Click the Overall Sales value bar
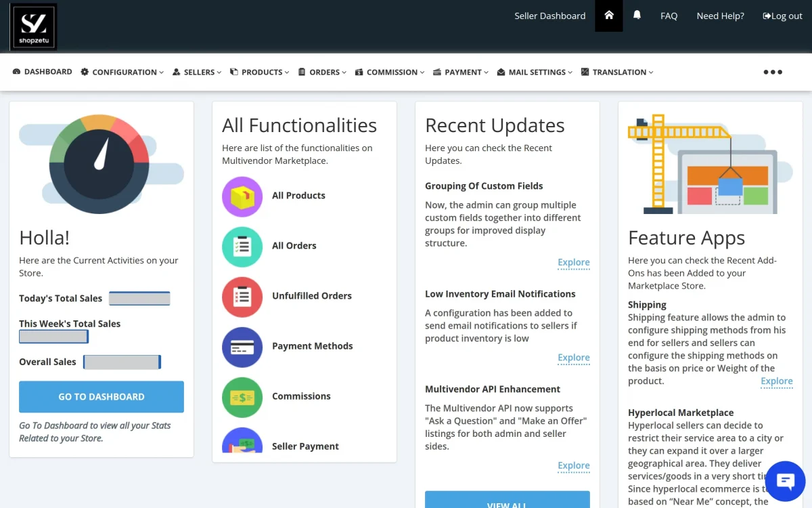Viewport: 812px width, 508px height. (x=122, y=362)
